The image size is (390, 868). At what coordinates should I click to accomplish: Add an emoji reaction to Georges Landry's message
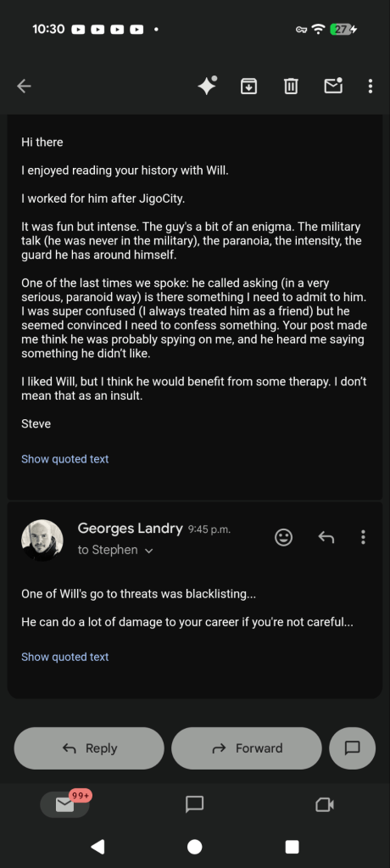284,537
